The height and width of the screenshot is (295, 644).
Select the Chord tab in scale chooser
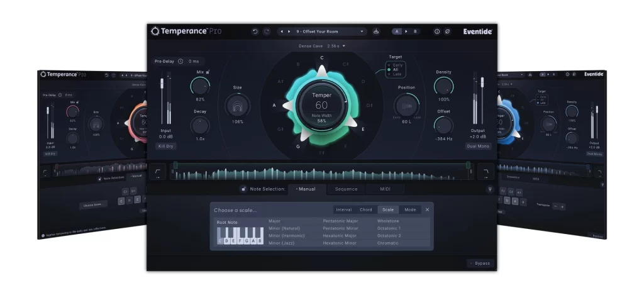[365, 209]
